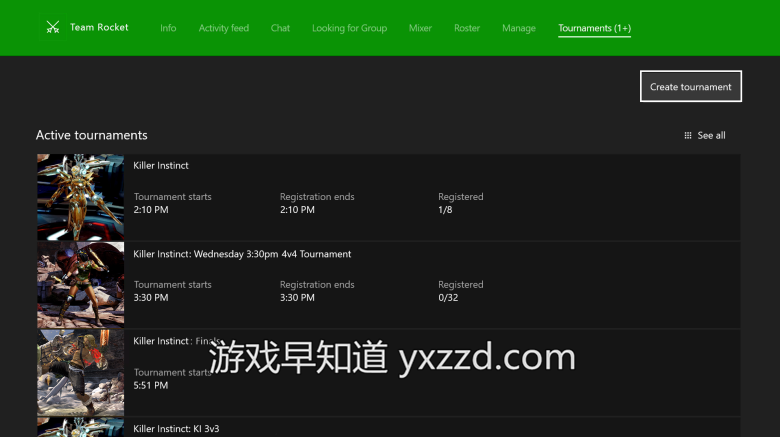Switch to the Roster tab
The image size is (780, 437).
[x=467, y=28]
